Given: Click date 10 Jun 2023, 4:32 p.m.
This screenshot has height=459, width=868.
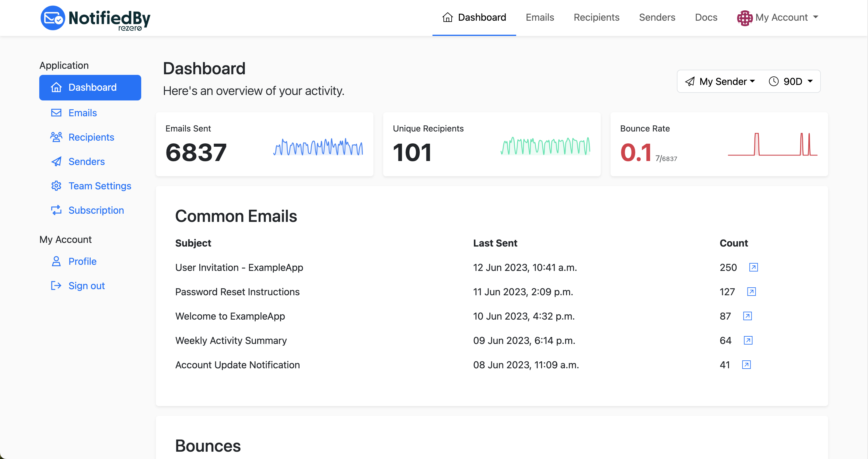Looking at the screenshot, I should [x=524, y=316].
